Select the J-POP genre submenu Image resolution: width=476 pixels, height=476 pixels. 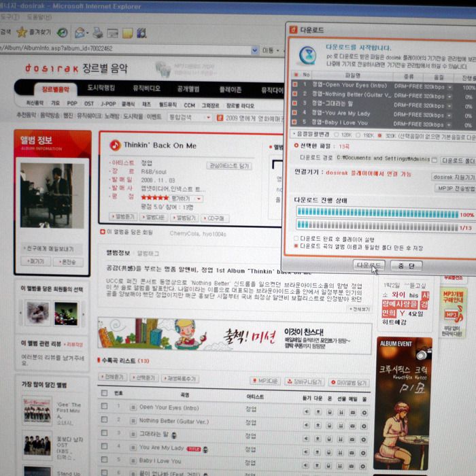(108, 104)
